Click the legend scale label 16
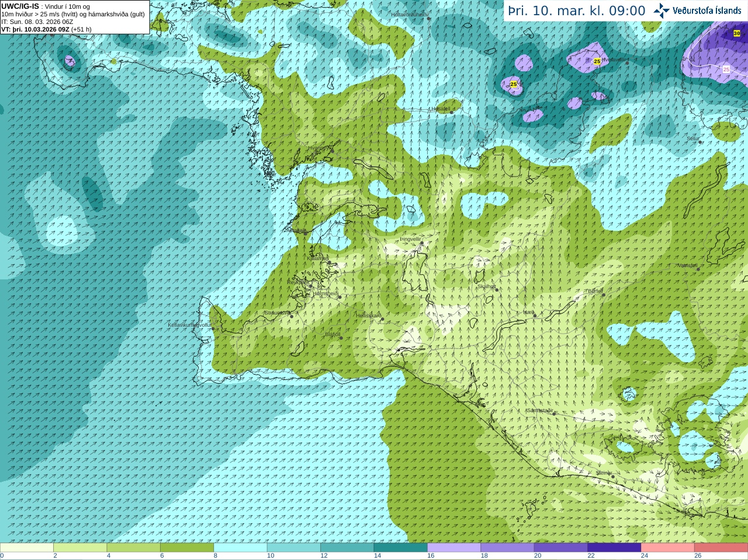748x560 pixels. [x=431, y=556]
